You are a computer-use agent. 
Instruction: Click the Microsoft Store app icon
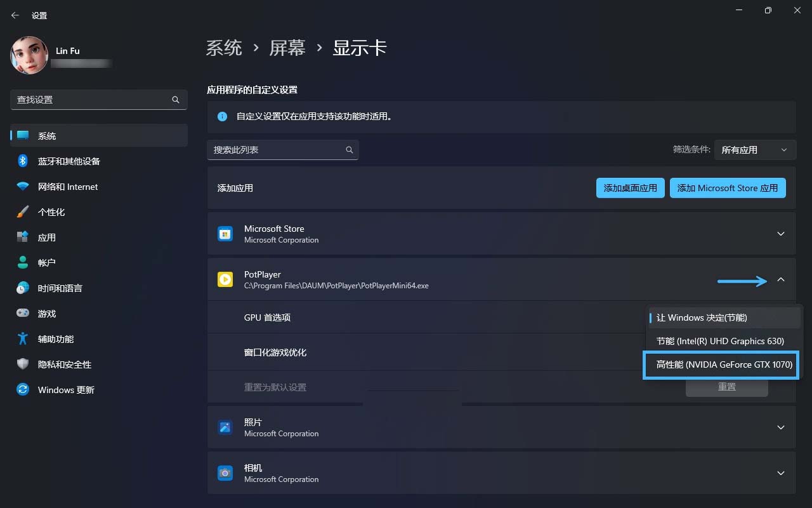pos(225,234)
